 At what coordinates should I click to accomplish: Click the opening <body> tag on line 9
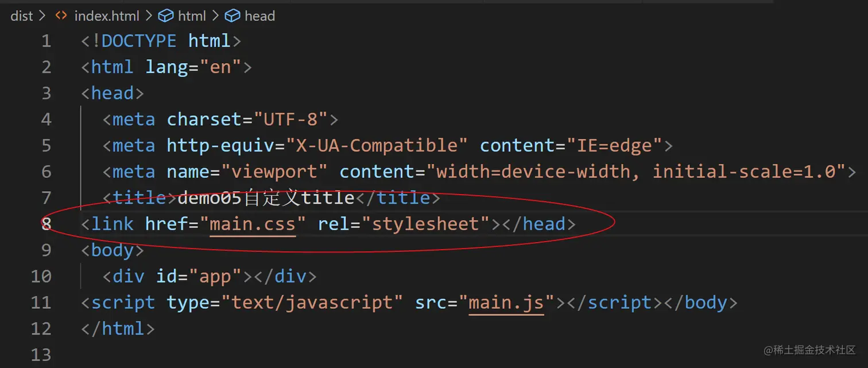tap(113, 250)
